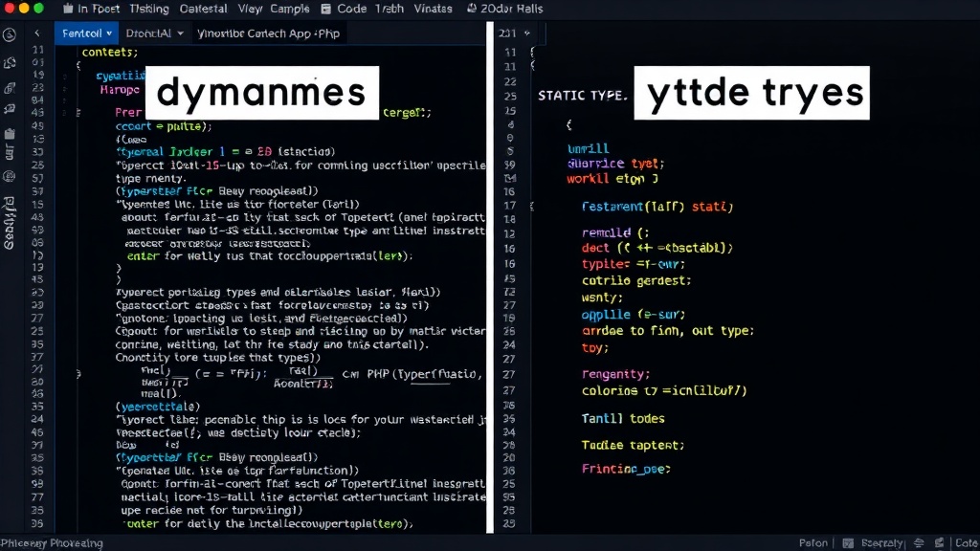Click the 'rengantty;' line in right pane
This screenshot has height=551, width=980.
click(x=615, y=374)
